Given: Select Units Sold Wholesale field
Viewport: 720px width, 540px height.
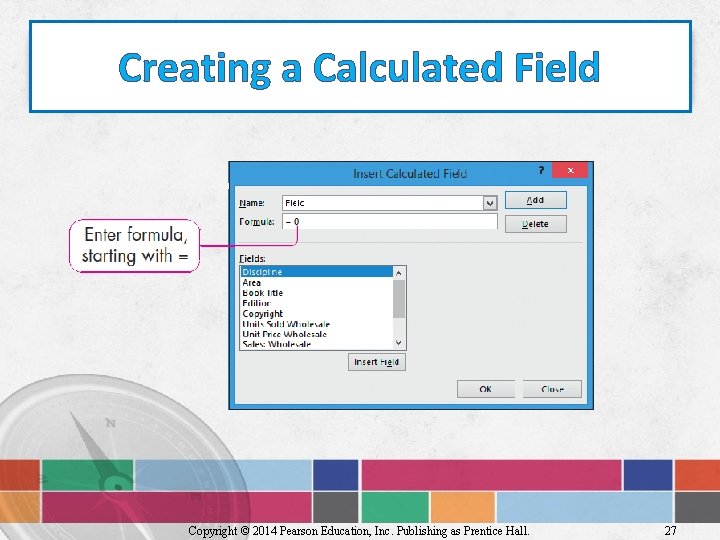Looking at the screenshot, I should point(316,324).
